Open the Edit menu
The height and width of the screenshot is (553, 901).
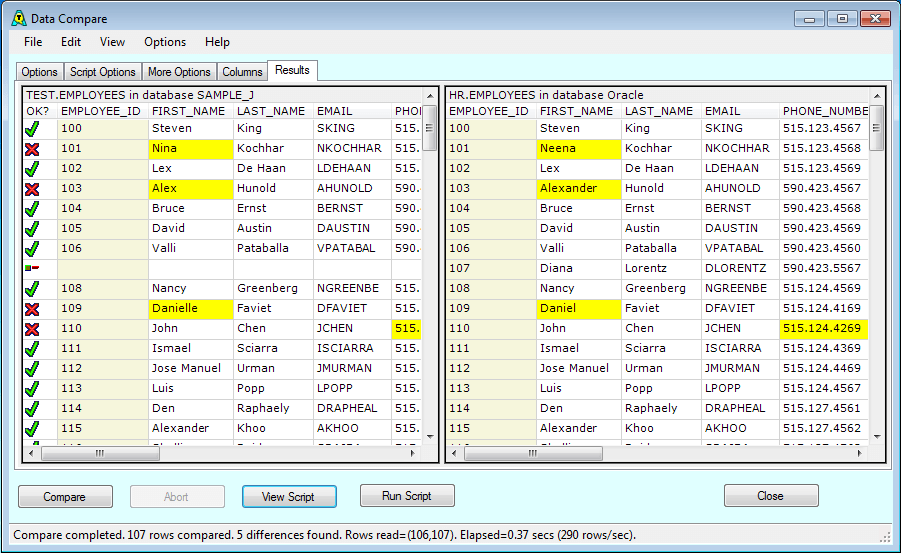click(71, 42)
